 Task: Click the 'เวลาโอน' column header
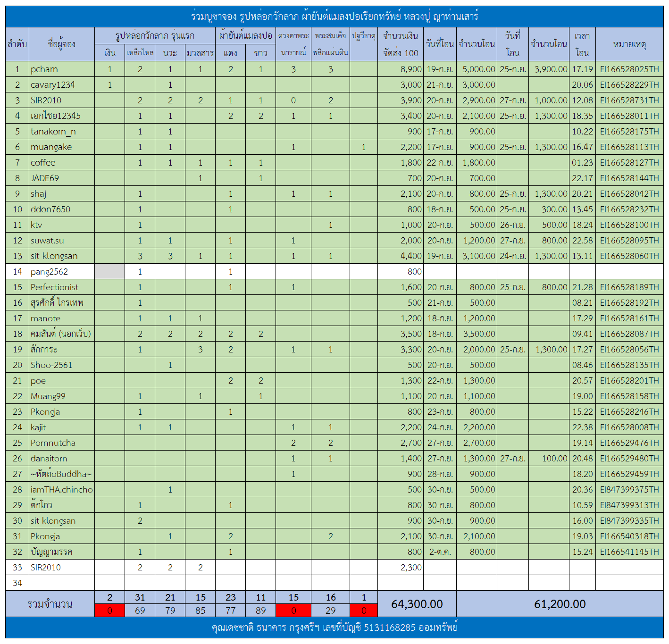(x=582, y=44)
